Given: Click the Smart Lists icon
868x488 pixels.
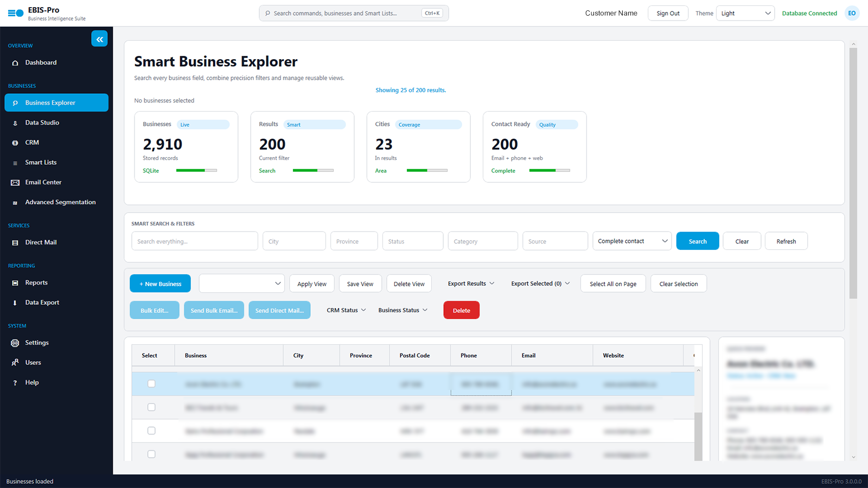Looking at the screenshot, I should tap(15, 163).
